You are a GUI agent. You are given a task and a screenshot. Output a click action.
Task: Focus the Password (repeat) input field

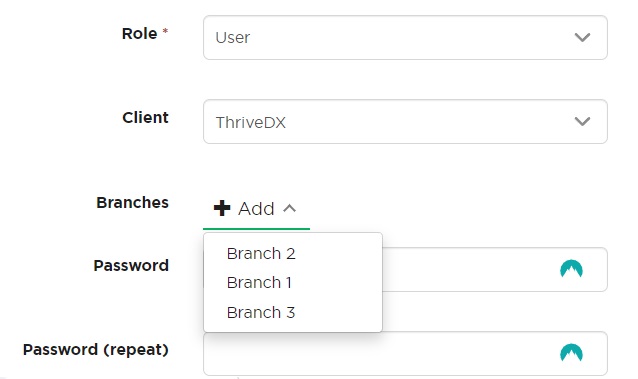(x=405, y=353)
